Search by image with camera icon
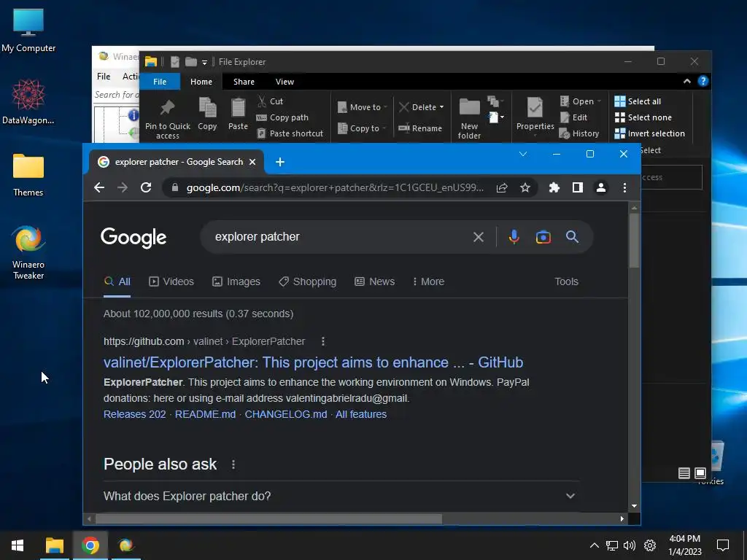Viewport: 747px width, 560px height. [543, 237]
